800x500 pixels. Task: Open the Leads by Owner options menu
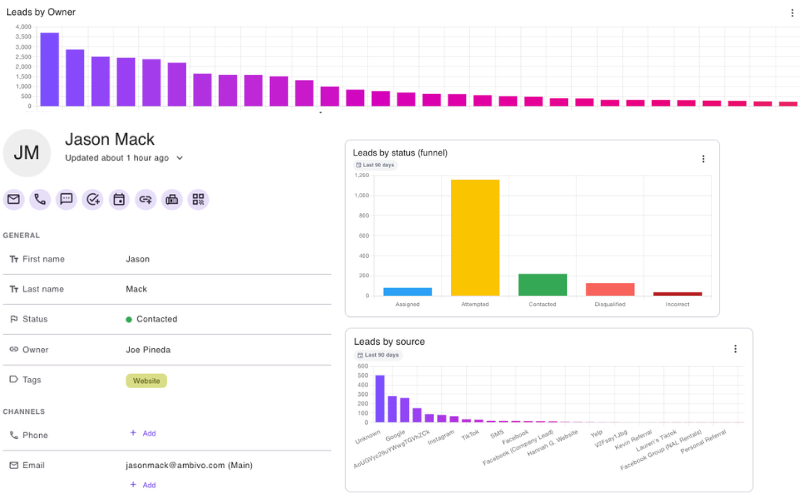click(792, 13)
